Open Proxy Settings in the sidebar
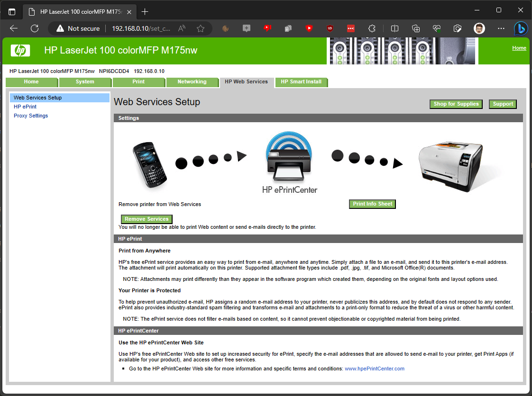Viewport: 532px width, 396px height. point(31,116)
